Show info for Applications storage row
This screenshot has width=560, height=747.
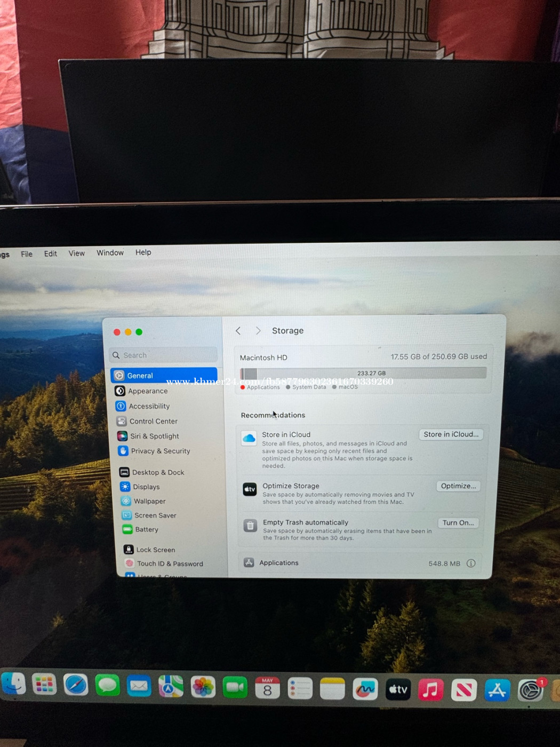point(471,563)
